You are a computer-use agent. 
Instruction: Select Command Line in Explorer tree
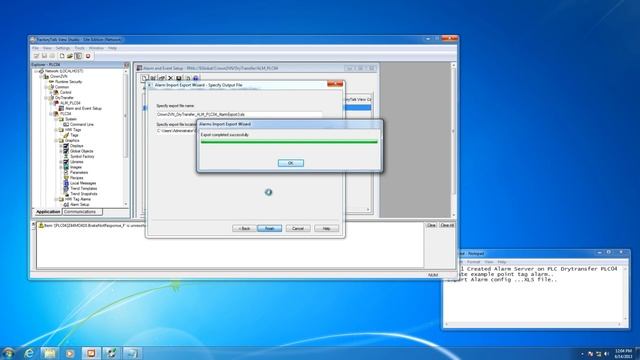tap(82, 124)
